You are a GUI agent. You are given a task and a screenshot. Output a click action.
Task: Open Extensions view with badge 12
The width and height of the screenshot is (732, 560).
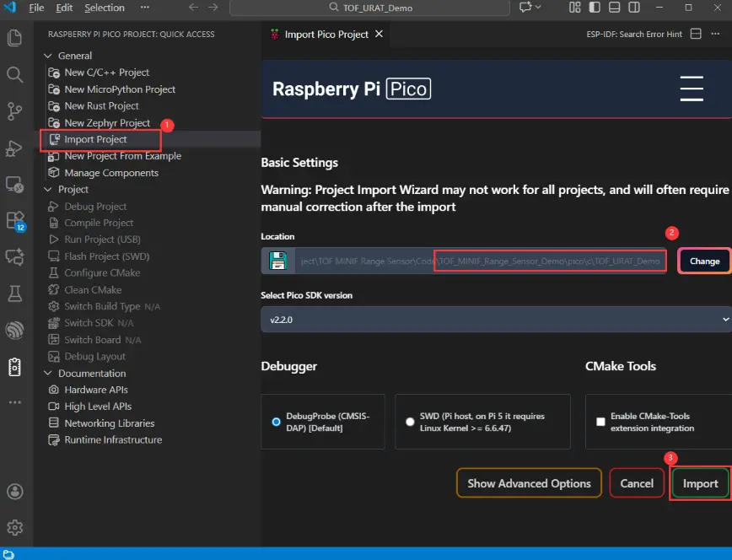[x=15, y=221]
